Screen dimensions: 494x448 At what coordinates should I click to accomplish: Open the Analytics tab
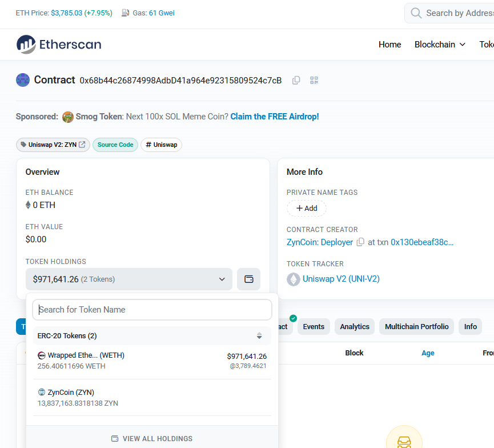355,327
